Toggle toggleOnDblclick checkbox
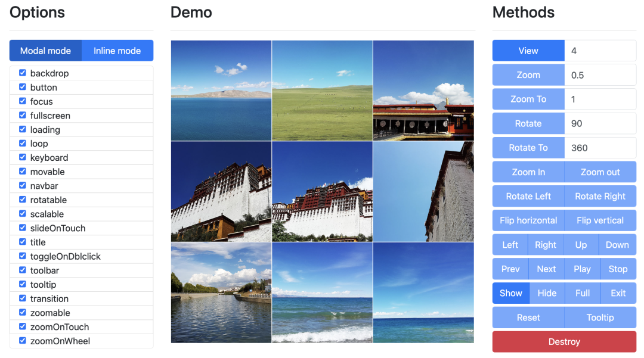Screen dimensions: 644x358 coord(23,256)
